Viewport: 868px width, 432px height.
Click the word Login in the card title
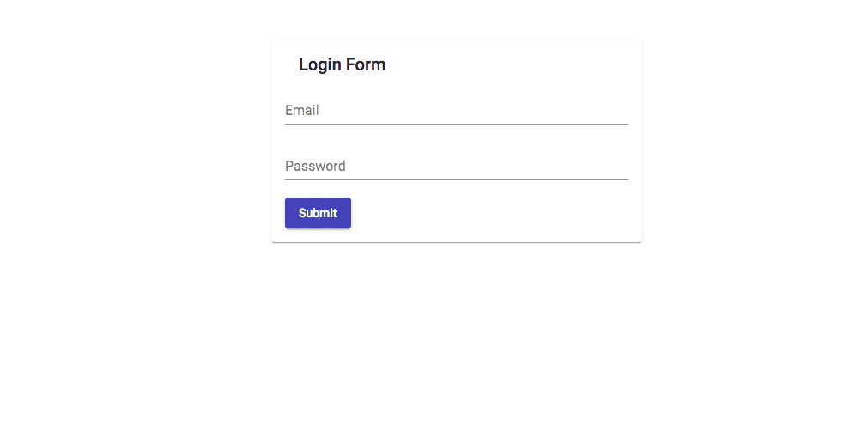click(x=319, y=64)
